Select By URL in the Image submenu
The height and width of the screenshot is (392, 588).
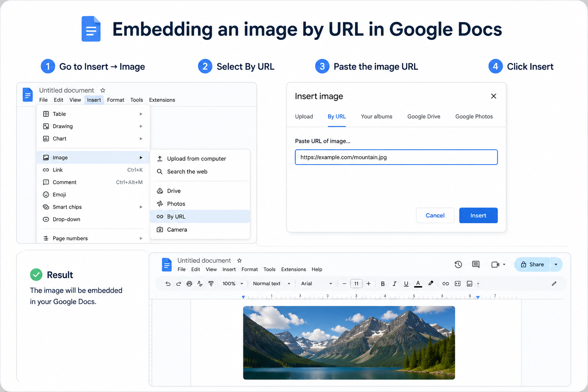200,217
